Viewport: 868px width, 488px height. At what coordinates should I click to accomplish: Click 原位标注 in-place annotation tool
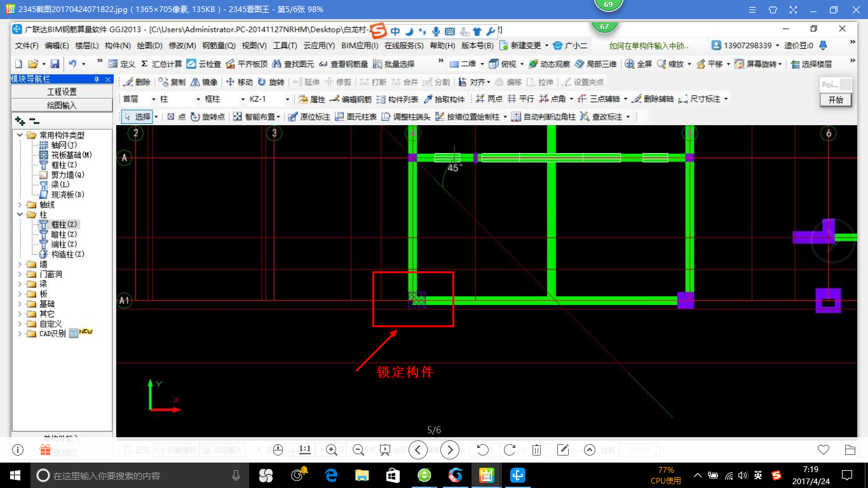(x=309, y=117)
